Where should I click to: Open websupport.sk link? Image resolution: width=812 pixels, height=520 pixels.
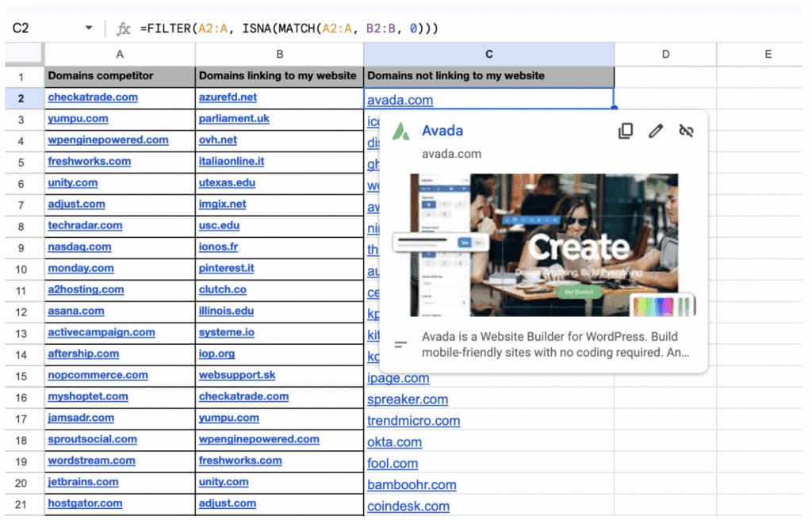(x=236, y=375)
